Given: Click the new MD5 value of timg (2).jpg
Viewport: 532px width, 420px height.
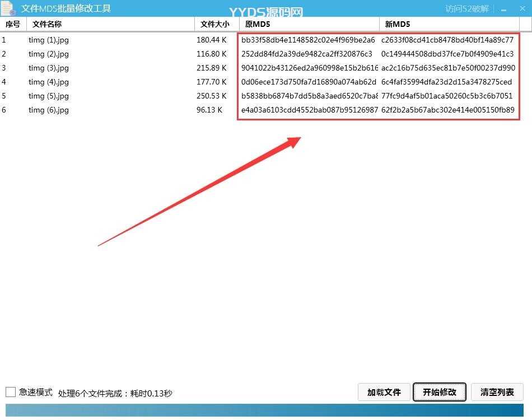Looking at the screenshot, I should pyautogui.click(x=448, y=54).
